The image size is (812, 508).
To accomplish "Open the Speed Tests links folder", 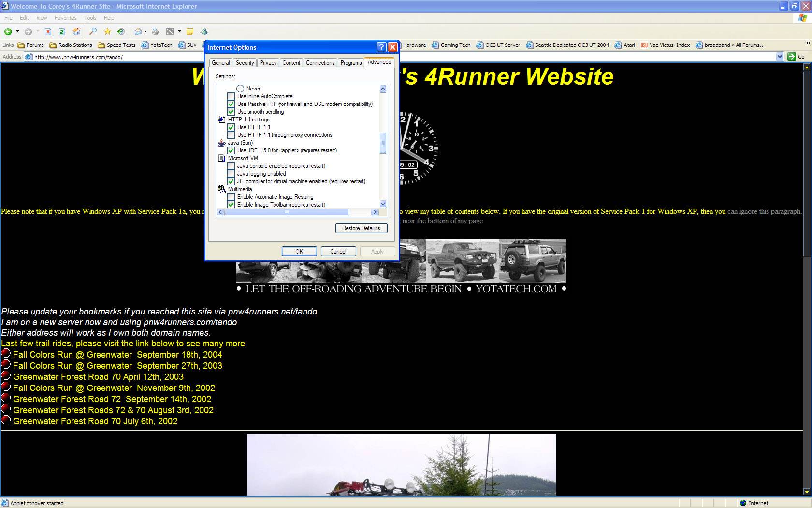I will (116, 45).
